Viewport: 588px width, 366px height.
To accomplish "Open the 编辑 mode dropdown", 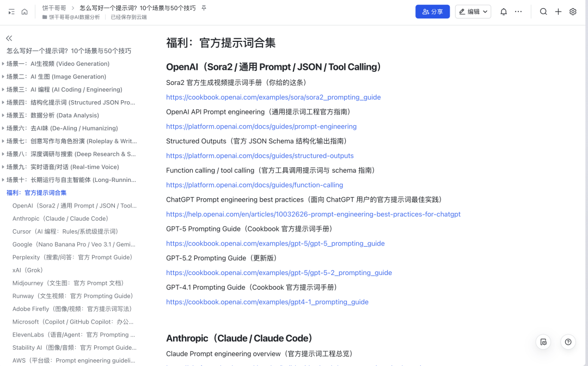I will (x=473, y=11).
